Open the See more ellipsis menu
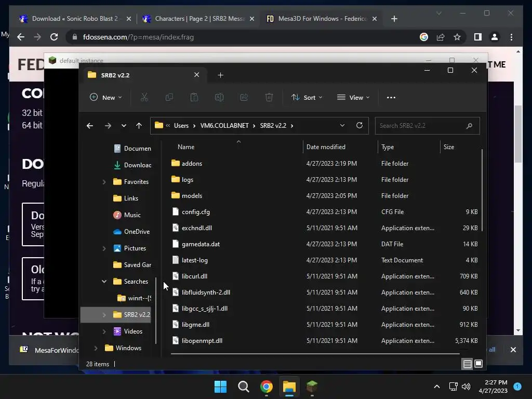Viewport: 532px width, 399px height. click(x=391, y=97)
